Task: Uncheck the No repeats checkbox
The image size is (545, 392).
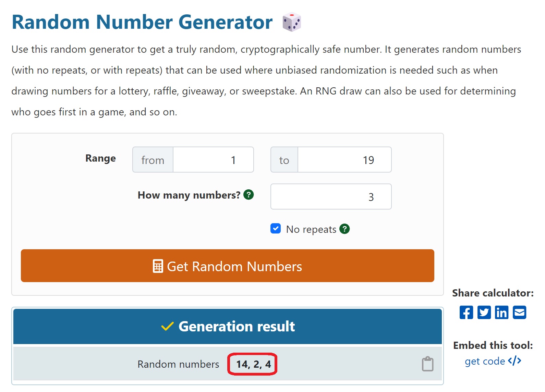Action: tap(276, 228)
